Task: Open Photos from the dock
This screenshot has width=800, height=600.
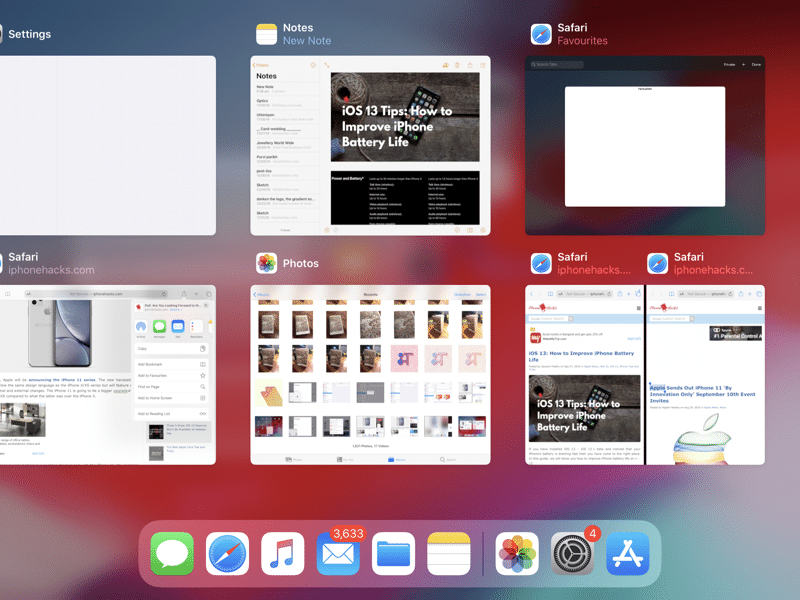Action: pos(517,553)
